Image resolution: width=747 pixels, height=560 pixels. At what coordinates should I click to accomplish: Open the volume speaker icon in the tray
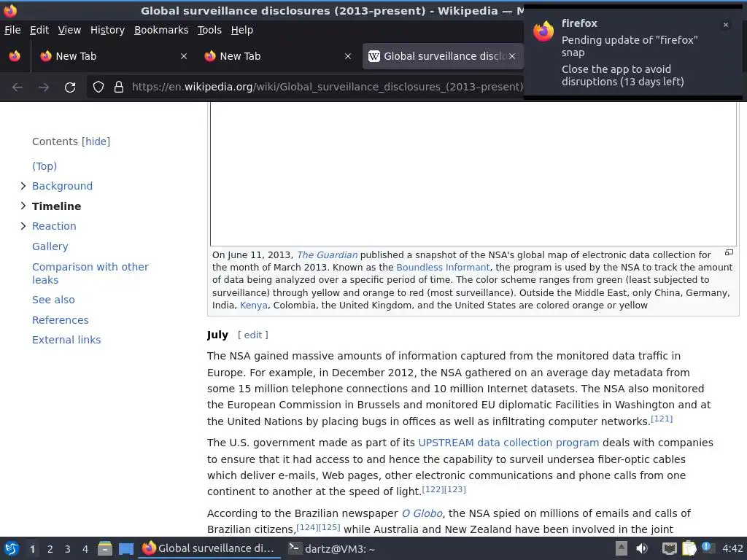[x=642, y=548]
